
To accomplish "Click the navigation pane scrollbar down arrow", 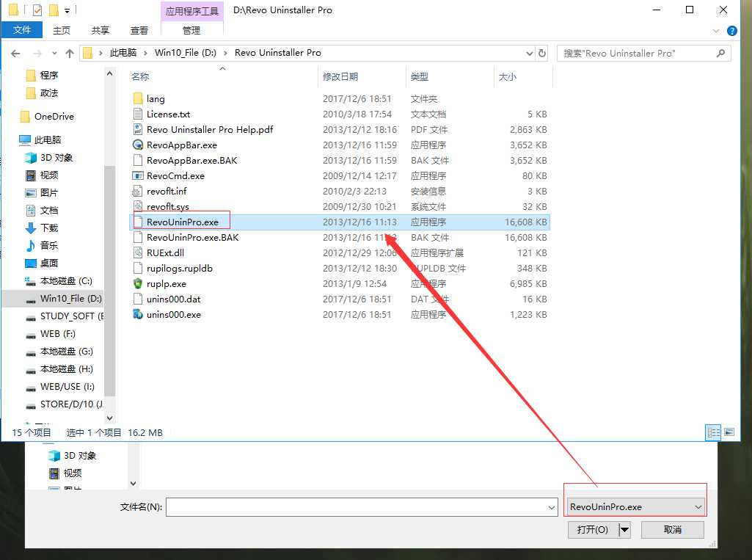I will point(110,418).
